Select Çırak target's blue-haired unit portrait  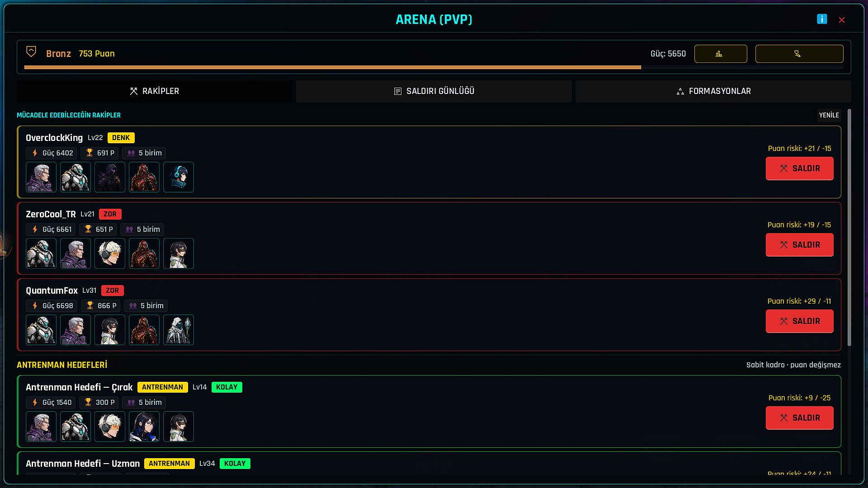point(144,427)
